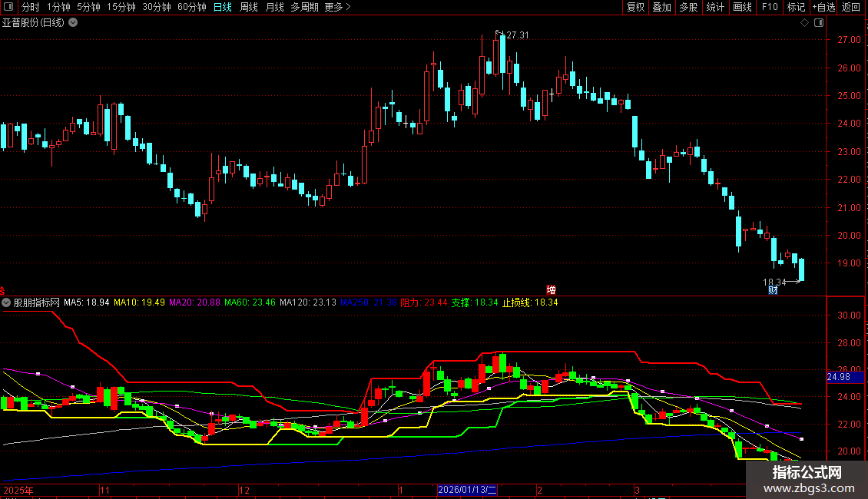Image resolution: width=868 pixels, height=499 pixels.
Task: Click the 24.98 highlighted price tag
Action: [x=845, y=377]
